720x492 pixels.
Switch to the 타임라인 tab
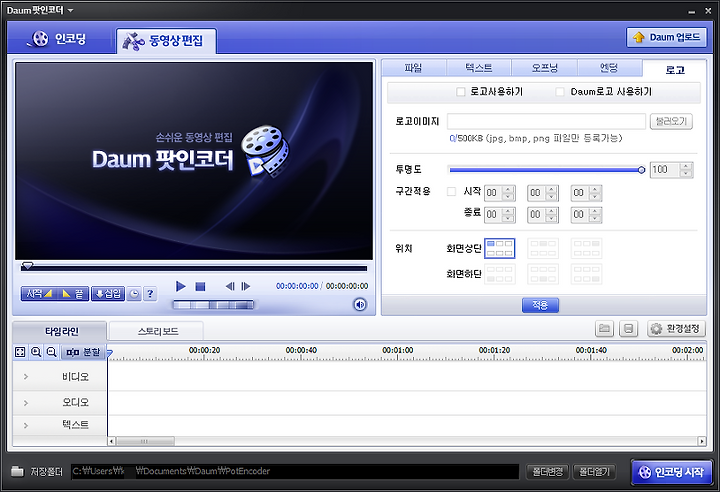click(60, 331)
